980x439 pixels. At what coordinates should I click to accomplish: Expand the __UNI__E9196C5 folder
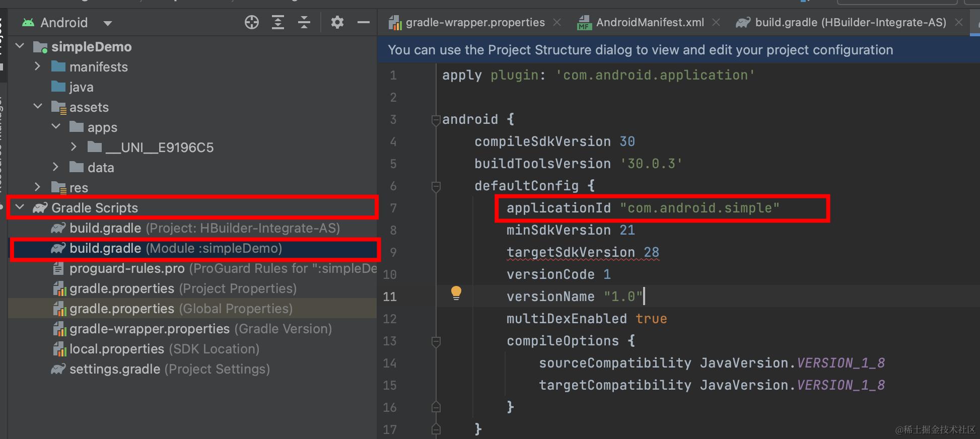point(74,147)
